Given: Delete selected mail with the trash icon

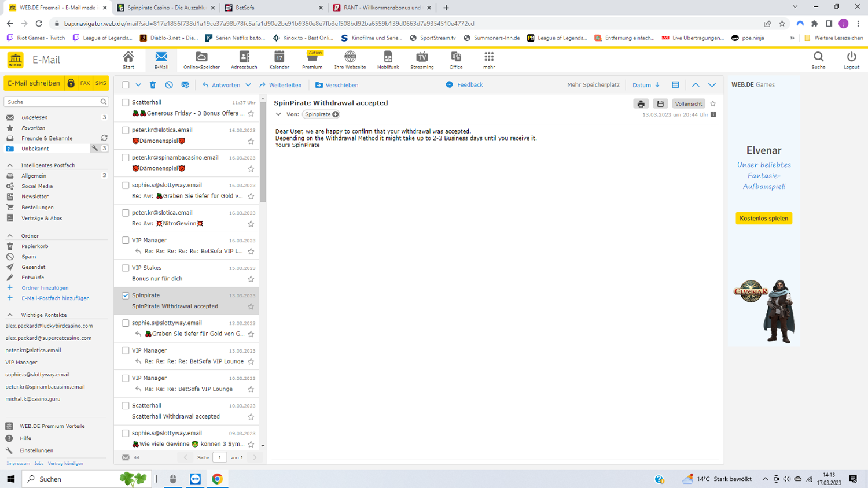Looking at the screenshot, I should click(x=152, y=84).
